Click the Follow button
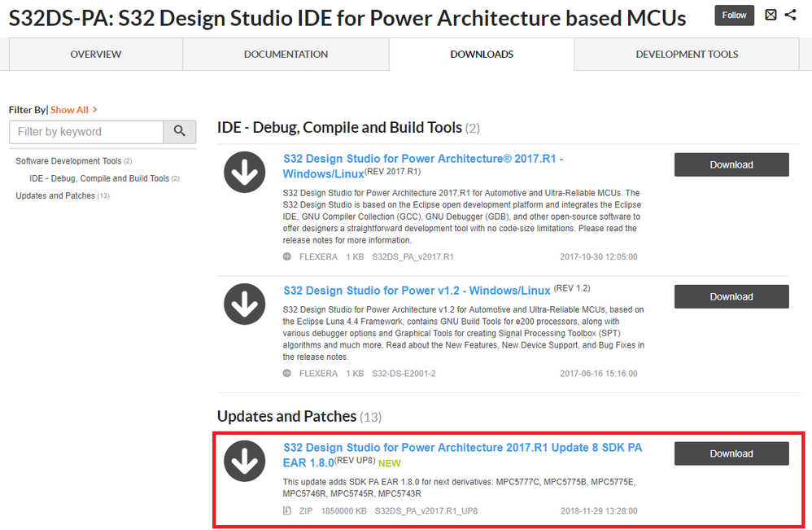This screenshot has height=530, width=812. [x=735, y=15]
